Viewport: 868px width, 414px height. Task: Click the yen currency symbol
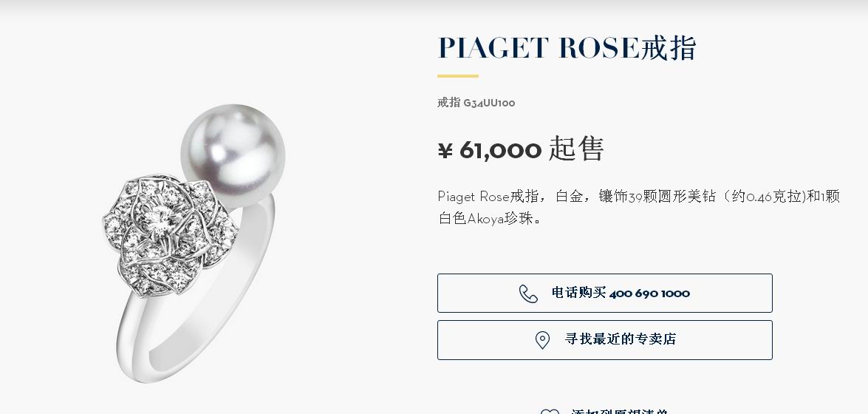(x=445, y=149)
